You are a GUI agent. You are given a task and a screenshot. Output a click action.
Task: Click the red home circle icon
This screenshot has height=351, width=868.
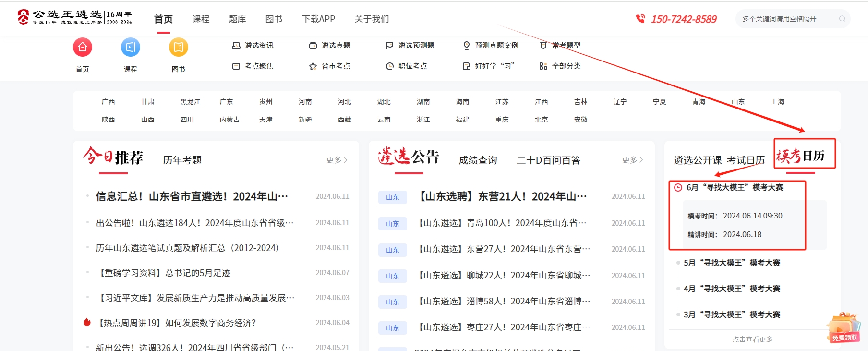pos(83,47)
